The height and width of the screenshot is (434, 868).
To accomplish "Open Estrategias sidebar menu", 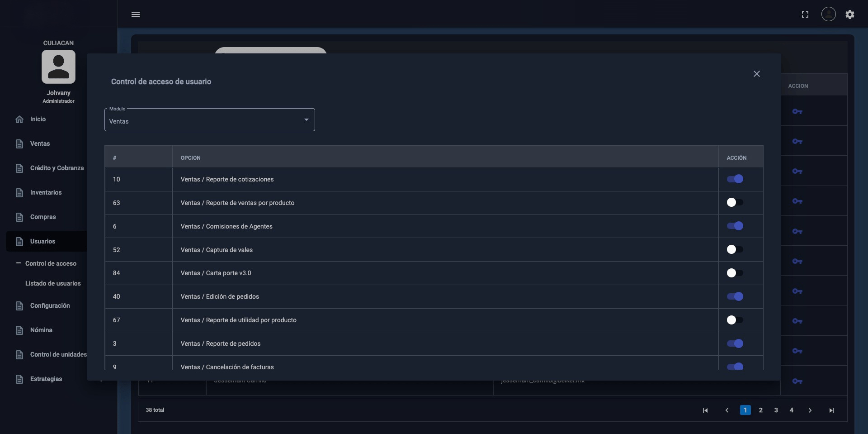I will pyautogui.click(x=46, y=379).
